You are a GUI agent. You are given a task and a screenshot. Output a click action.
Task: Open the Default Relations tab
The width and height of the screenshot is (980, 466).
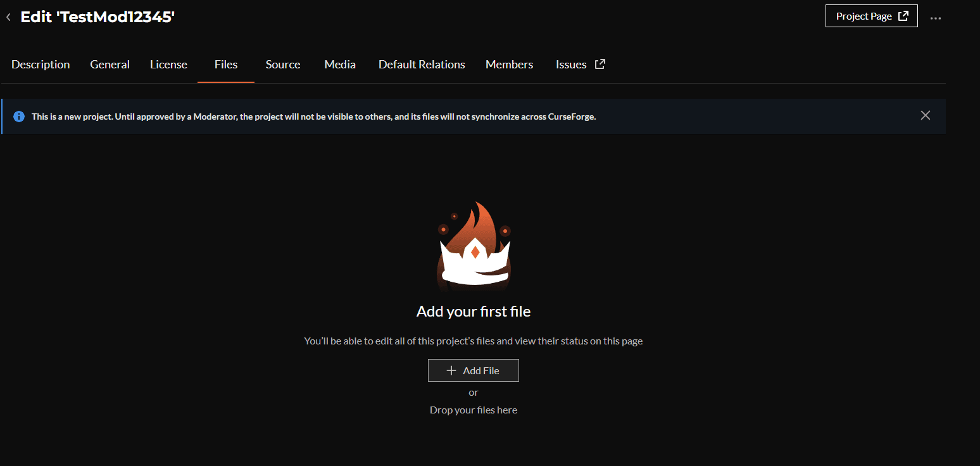(421, 64)
